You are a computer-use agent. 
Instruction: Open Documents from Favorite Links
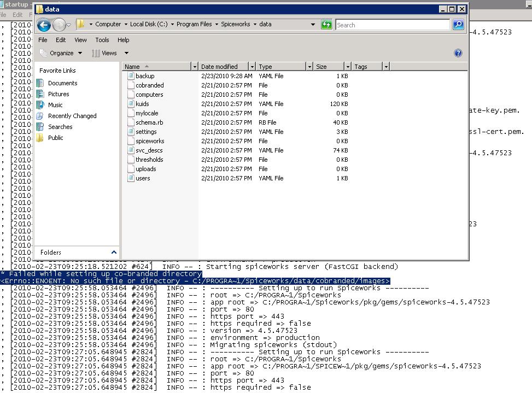coord(62,83)
